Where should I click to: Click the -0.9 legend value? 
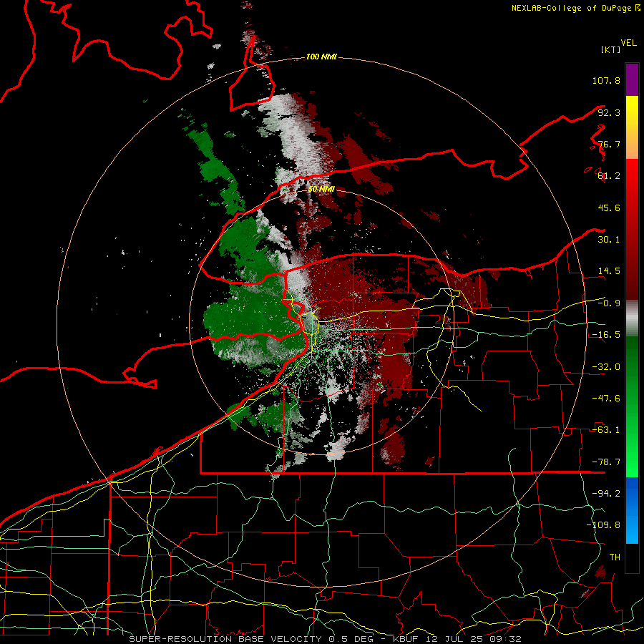[609, 303]
